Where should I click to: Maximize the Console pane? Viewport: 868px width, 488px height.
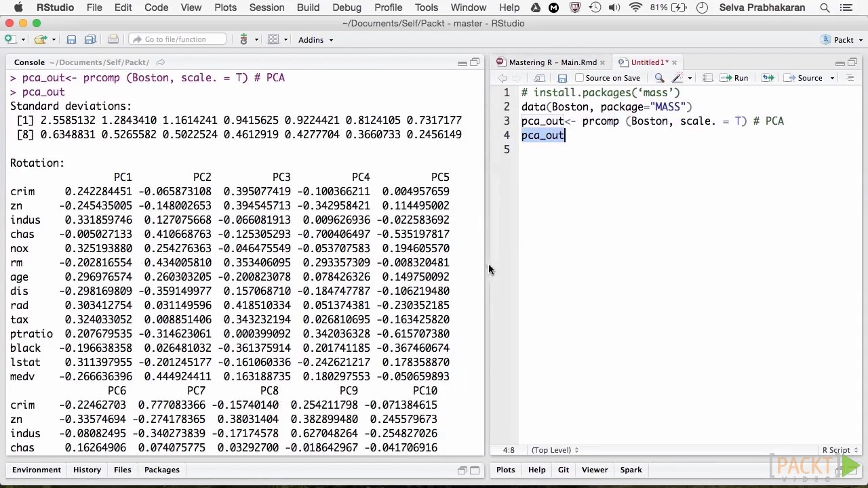pos(475,62)
